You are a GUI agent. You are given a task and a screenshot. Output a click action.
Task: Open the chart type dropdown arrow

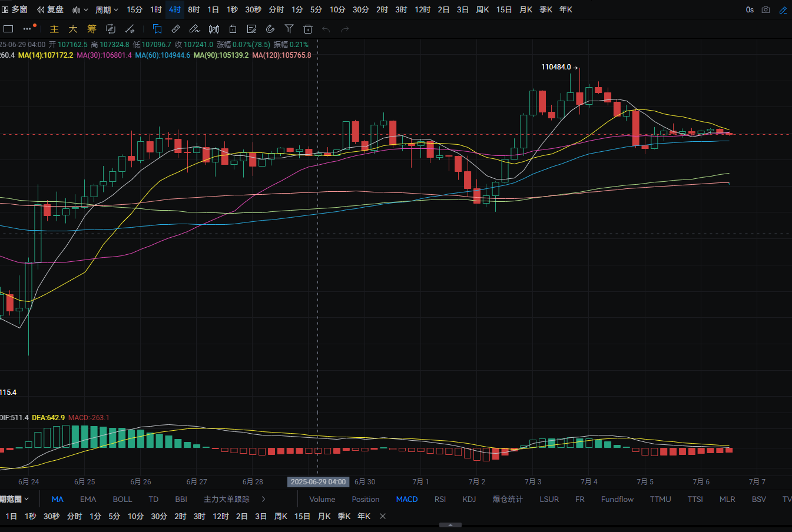click(86, 10)
